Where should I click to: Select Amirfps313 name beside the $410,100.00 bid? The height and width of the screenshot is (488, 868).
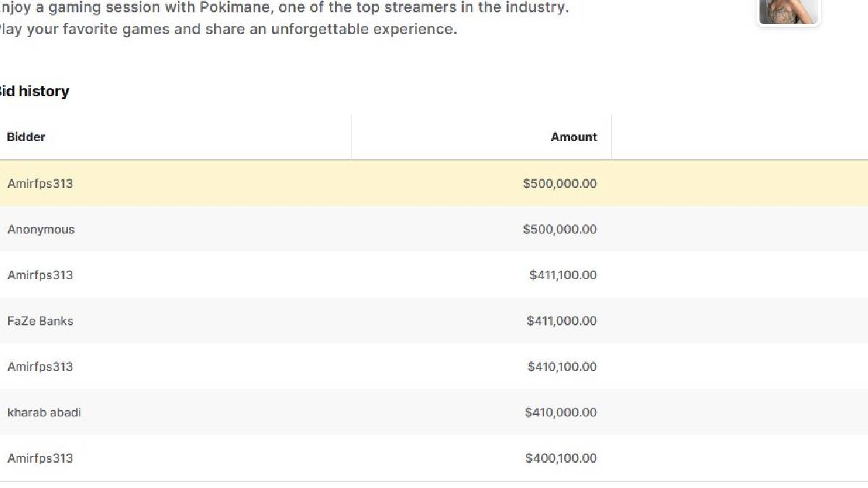[40, 367]
